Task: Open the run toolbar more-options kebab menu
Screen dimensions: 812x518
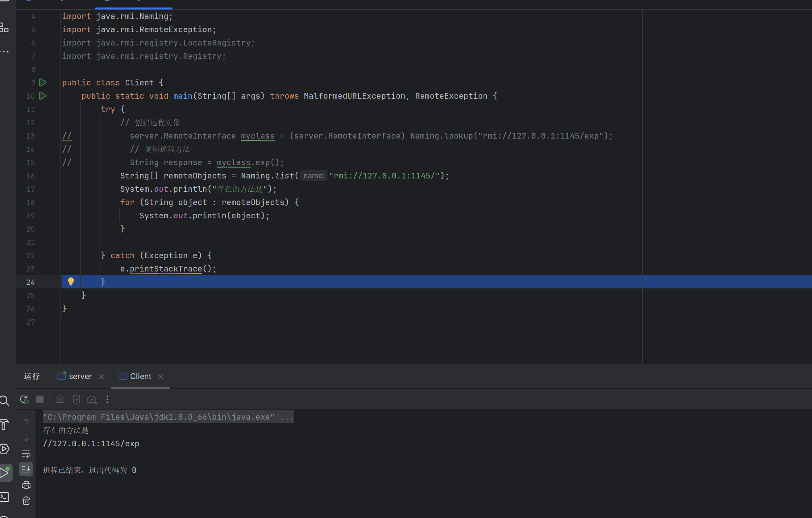Action: coord(107,399)
